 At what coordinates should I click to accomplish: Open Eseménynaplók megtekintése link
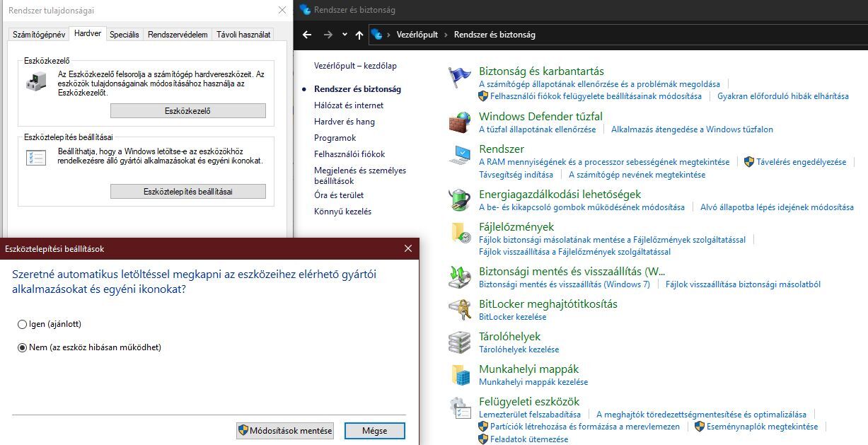tap(762, 427)
